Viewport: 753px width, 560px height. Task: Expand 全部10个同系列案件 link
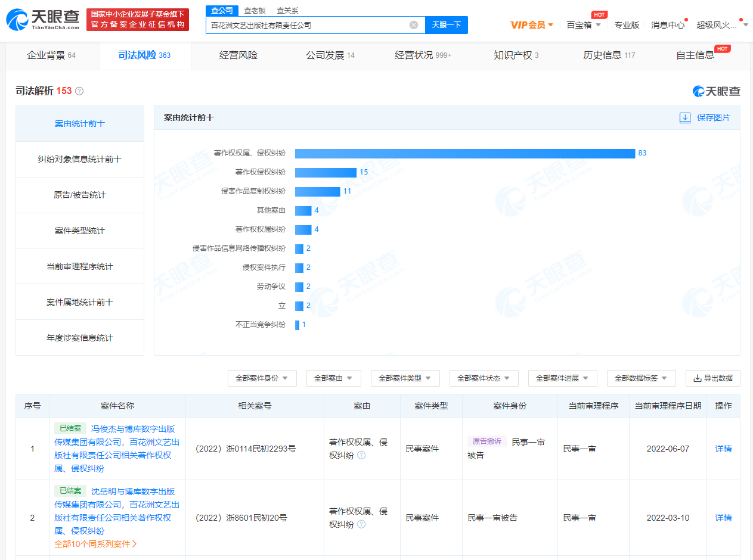point(95,544)
